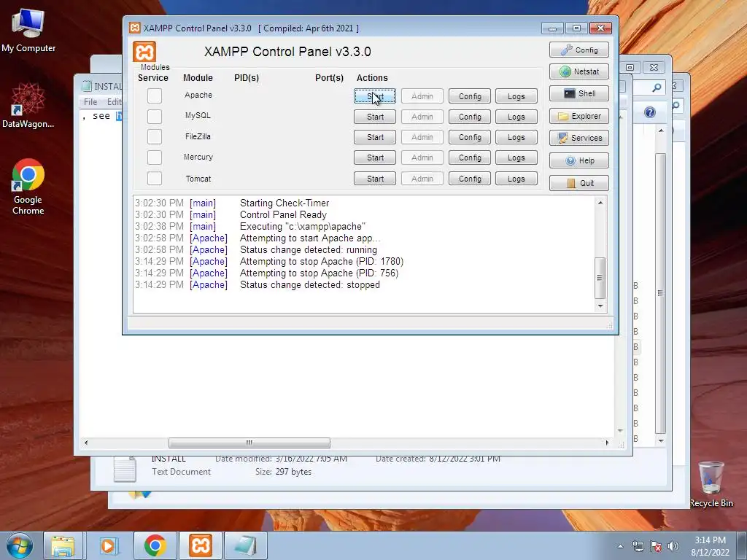The height and width of the screenshot is (560, 747).
Task: Click the Notepad horizontal scrollbar thumb
Action: [249, 443]
